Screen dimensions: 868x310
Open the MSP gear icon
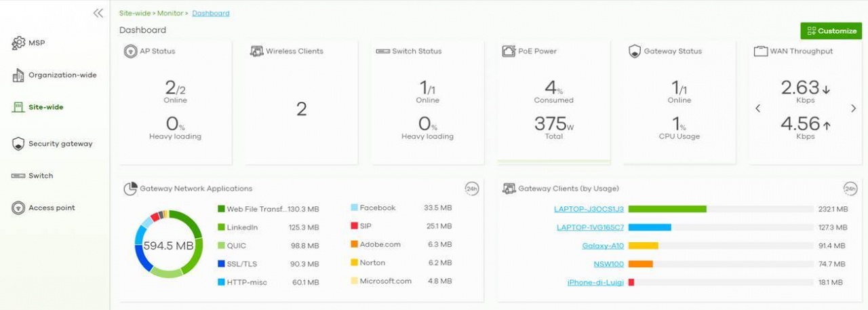pos(18,43)
